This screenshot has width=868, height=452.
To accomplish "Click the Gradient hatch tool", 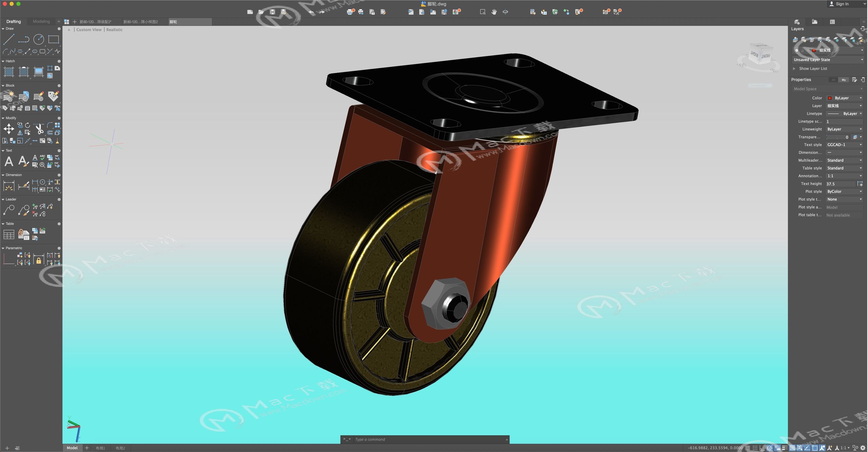I will (38, 72).
